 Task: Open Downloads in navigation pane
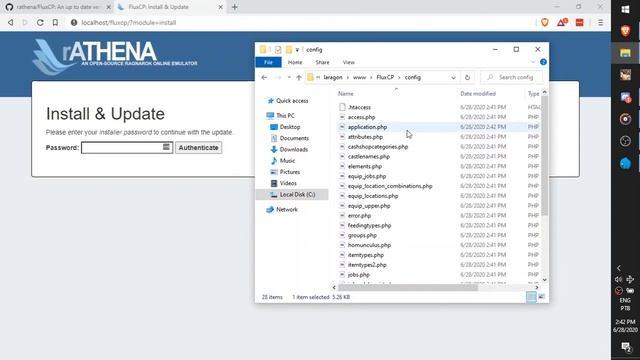(x=293, y=149)
